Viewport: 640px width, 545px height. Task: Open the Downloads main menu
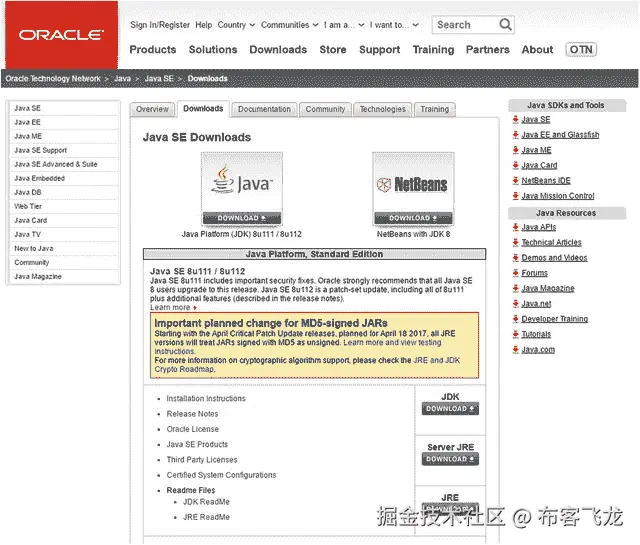278,49
